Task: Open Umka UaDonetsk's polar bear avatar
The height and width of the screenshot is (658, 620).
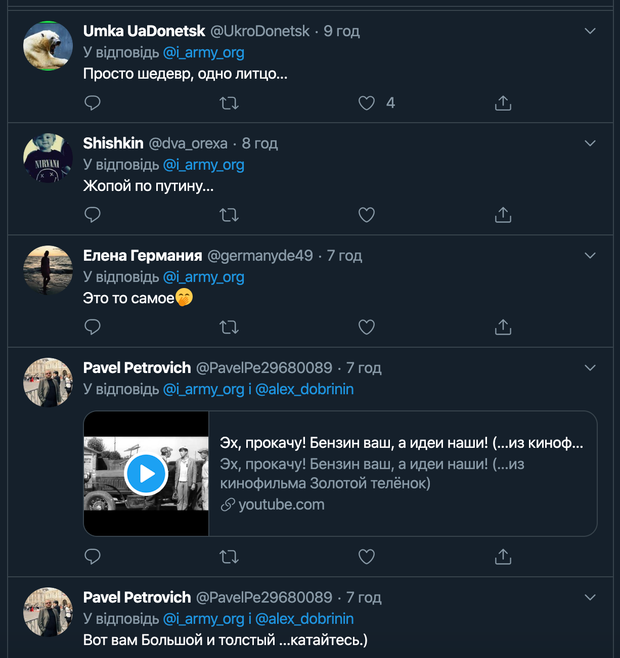Action: coord(47,46)
